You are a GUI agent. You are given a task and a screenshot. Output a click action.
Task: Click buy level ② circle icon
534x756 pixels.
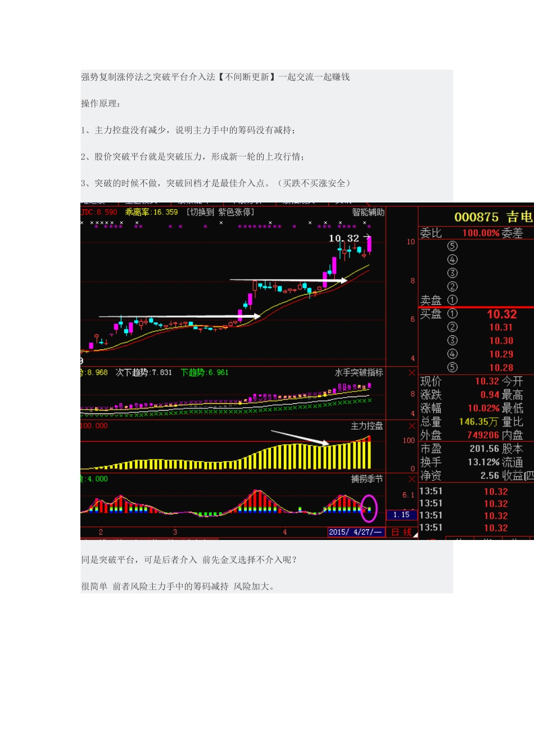pyautogui.click(x=452, y=327)
